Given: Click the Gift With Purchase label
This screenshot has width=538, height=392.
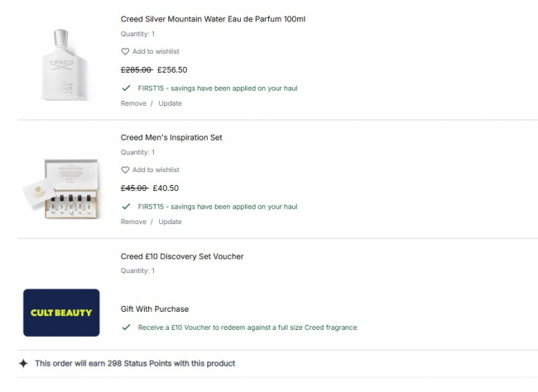Looking at the screenshot, I should click(x=155, y=309).
